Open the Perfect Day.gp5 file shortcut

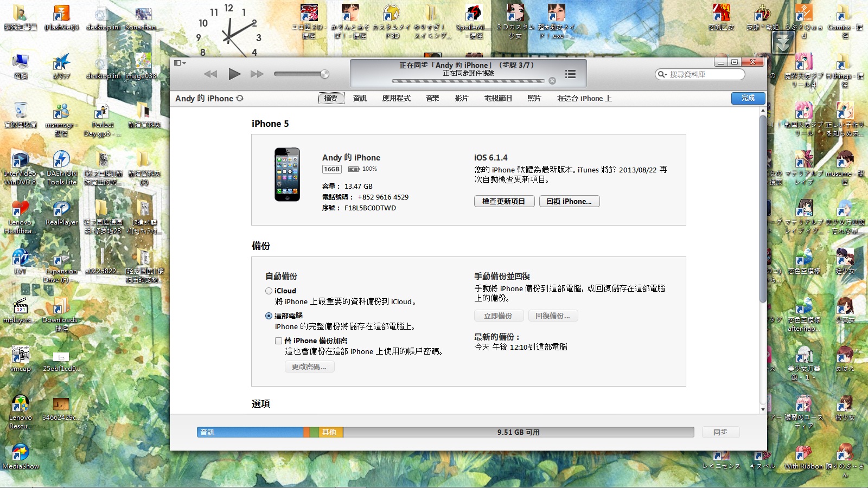click(x=102, y=119)
